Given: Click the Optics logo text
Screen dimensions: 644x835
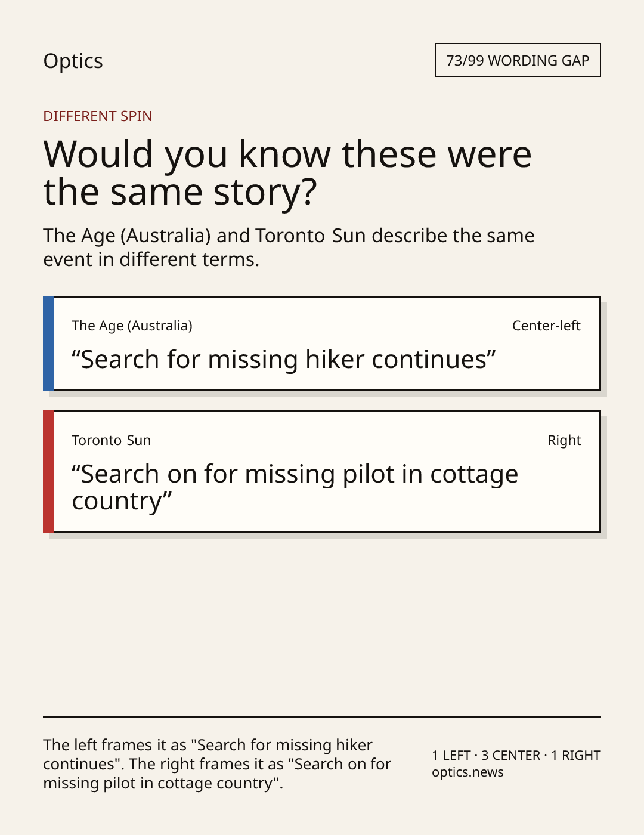Looking at the screenshot, I should (73, 61).
